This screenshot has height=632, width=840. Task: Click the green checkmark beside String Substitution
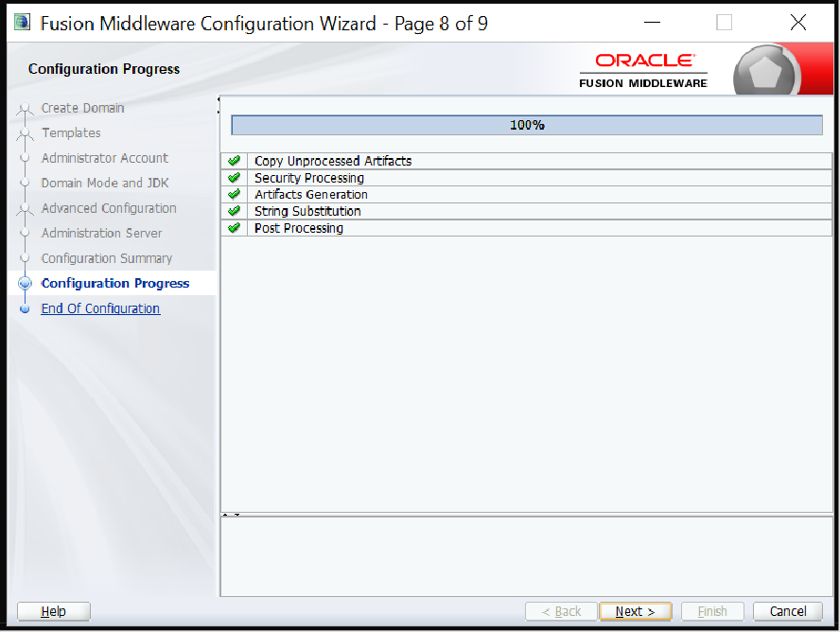pos(234,211)
